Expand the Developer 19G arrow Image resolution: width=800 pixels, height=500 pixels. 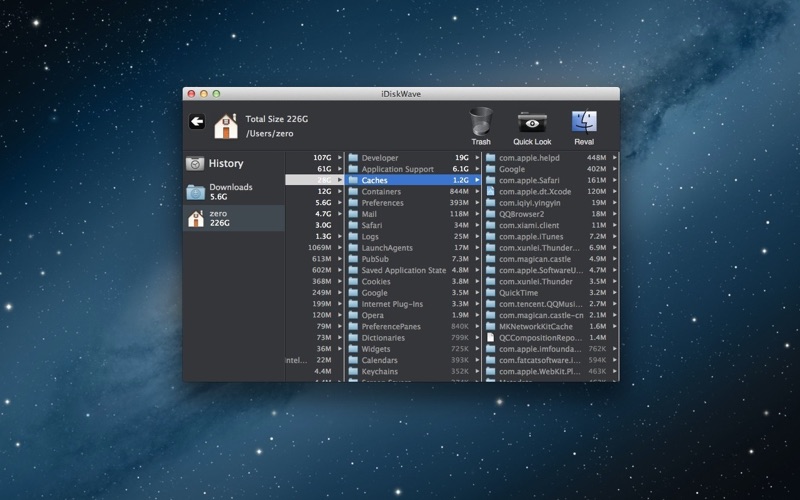point(477,158)
